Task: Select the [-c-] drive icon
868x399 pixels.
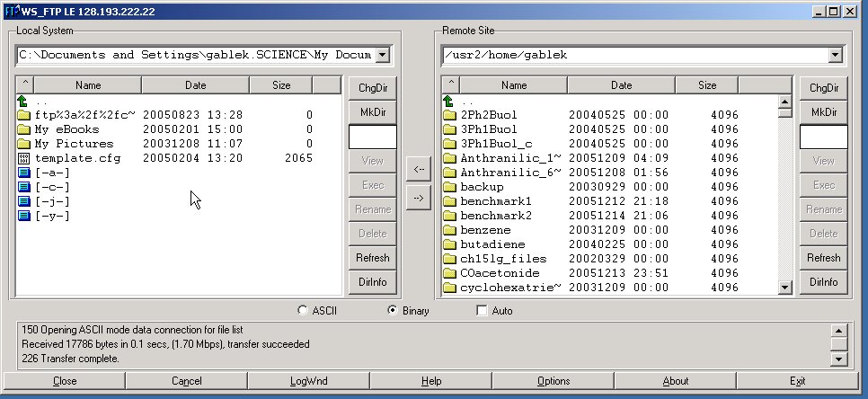Action: point(23,187)
